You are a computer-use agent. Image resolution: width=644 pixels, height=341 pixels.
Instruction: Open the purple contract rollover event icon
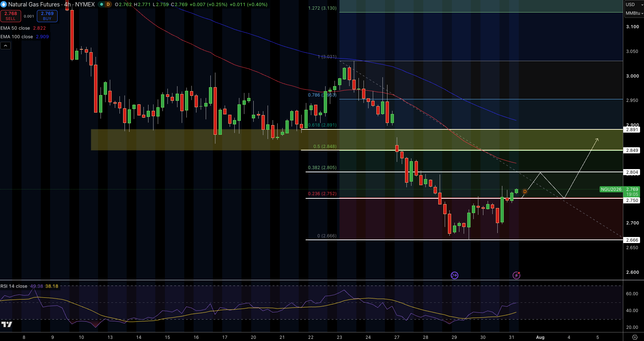(x=454, y=275)
